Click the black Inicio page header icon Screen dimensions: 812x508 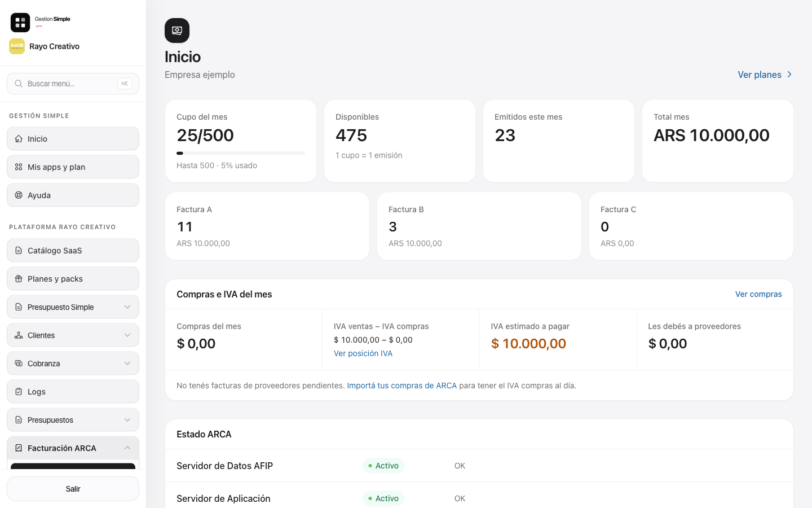click(x=177, y=30)
